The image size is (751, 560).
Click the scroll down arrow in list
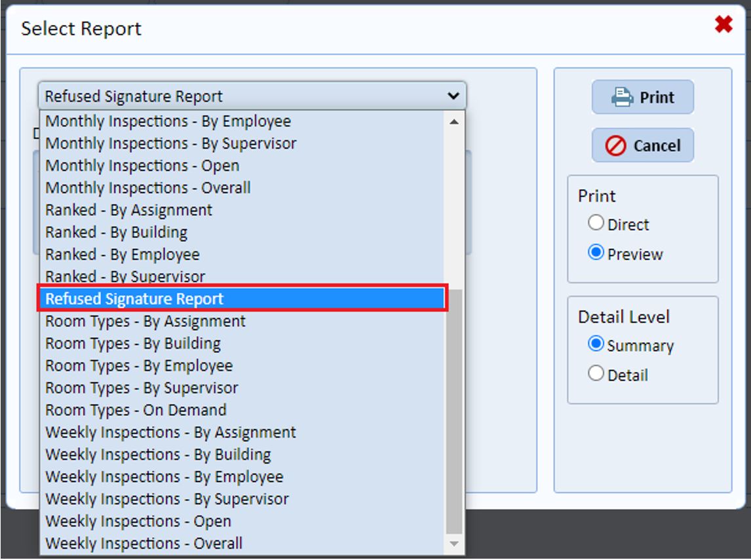point(454,544)
